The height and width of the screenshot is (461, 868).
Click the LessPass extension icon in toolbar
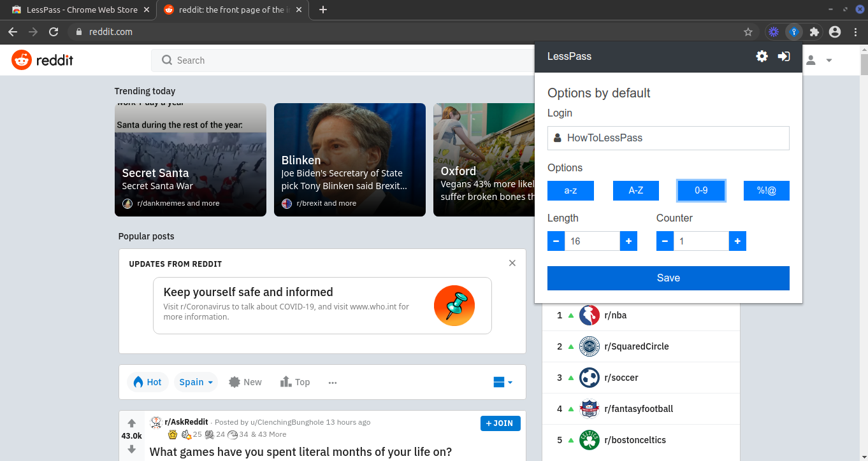click(x=793, y=32)
